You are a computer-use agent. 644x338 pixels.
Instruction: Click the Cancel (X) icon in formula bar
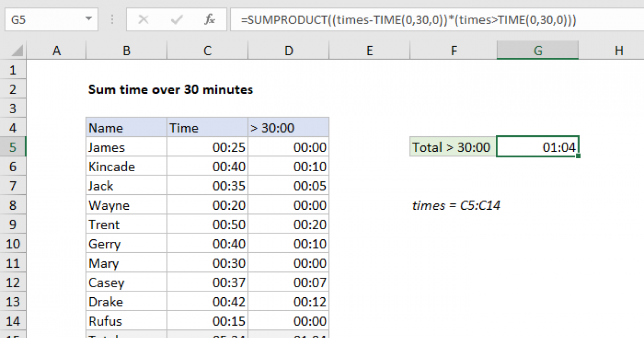144,19
